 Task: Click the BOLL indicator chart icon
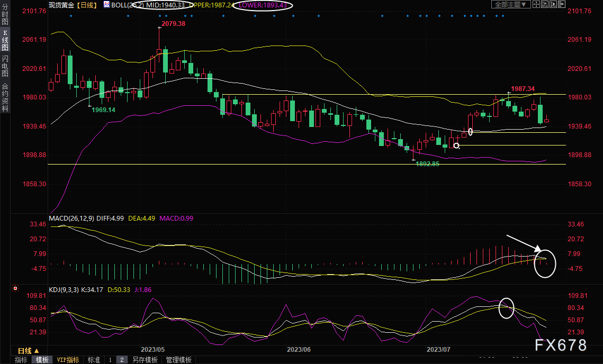pos(106,5)
